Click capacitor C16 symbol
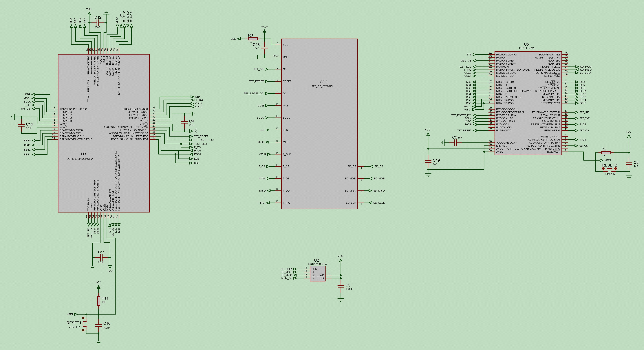 click(x=21, y=125)
